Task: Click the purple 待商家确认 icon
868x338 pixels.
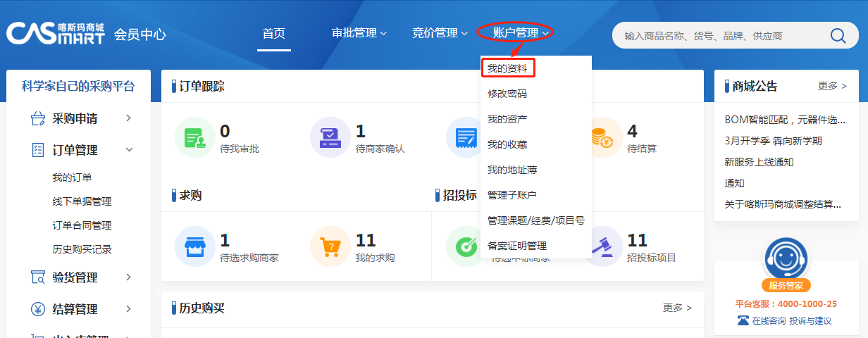Action: click(x=330, y=137)
